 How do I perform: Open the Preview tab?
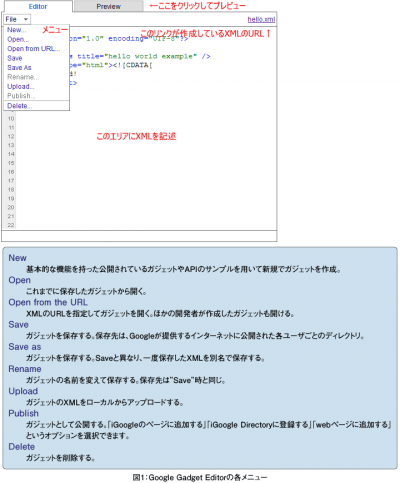(x=109, y=6)
